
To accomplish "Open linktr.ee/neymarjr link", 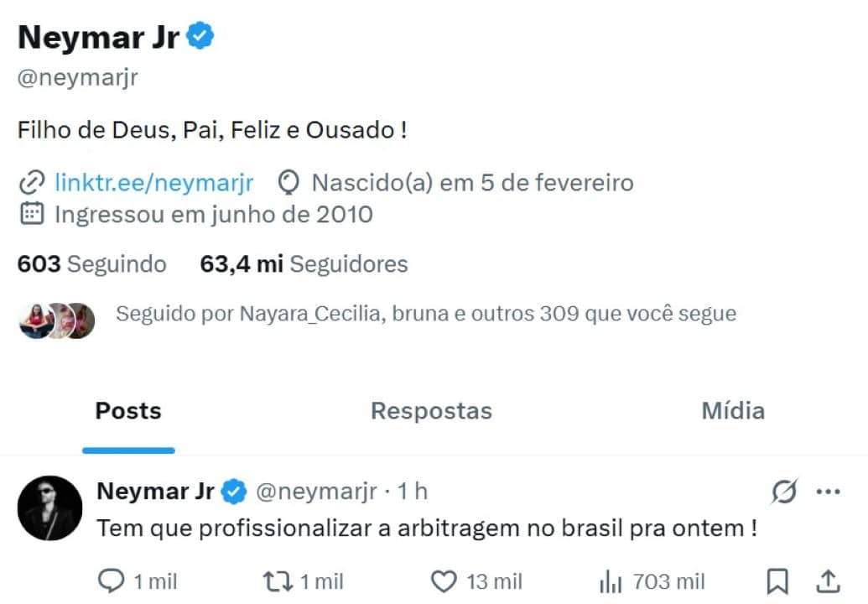I will 153,183.
